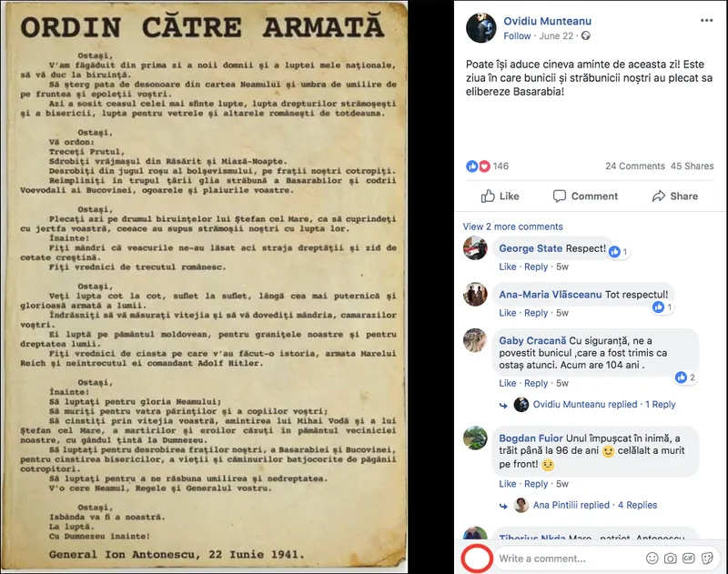The height and width of the screenshot is (574, 728).
Task: Expand Ovidiu Munteanu replied 1 Reply
Action: [x=604, y=404]
